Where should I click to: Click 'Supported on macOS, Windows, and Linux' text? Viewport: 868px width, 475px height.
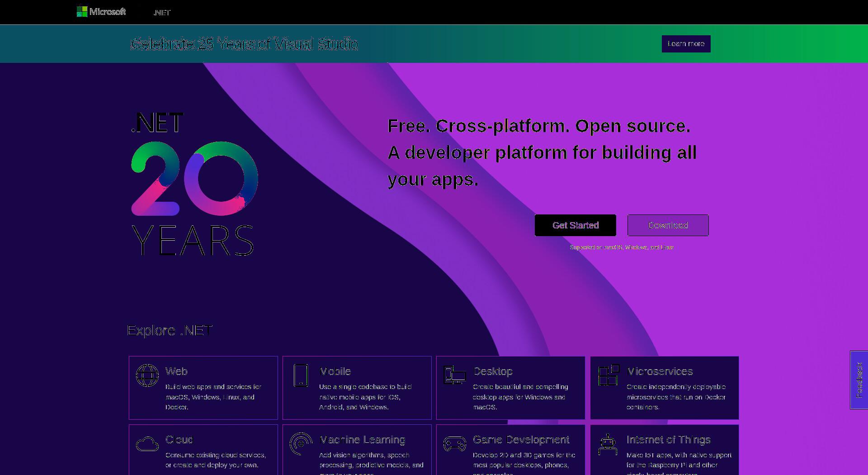pyautogui.click(x=622, y=247)
